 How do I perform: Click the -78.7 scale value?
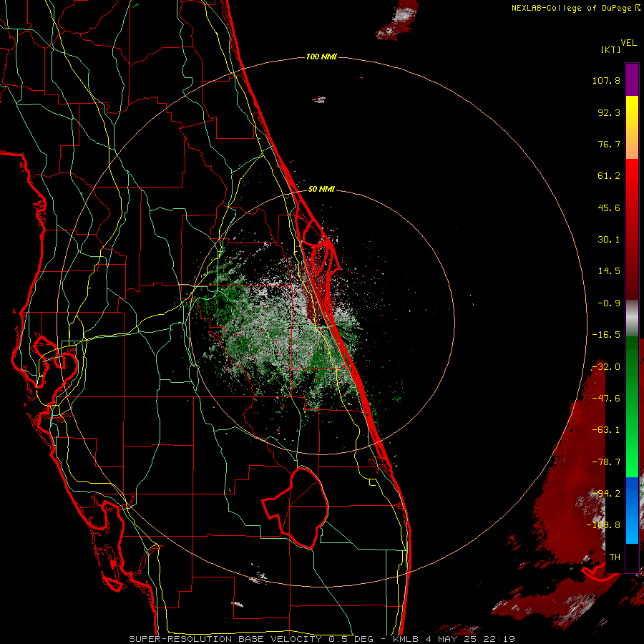(606, 462)
